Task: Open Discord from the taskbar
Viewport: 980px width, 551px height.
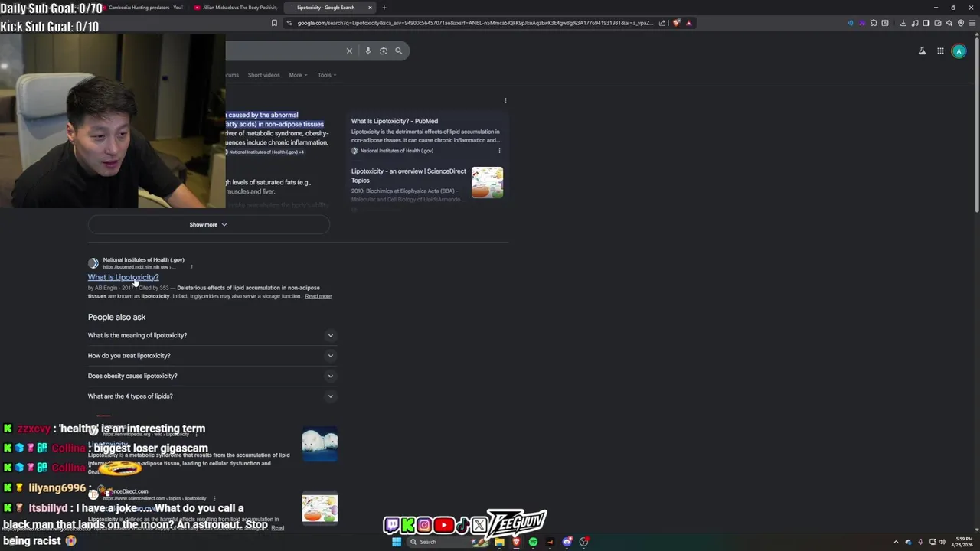Action: [567, 542]
